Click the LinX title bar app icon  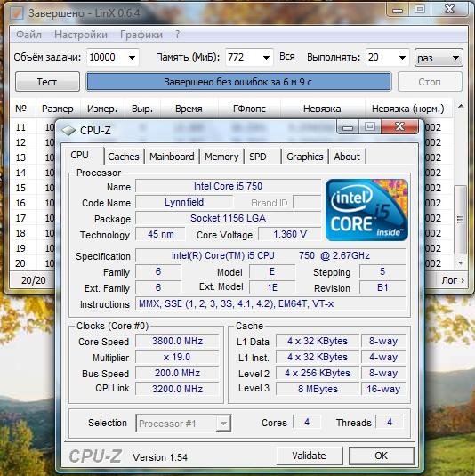coord(16,12)
